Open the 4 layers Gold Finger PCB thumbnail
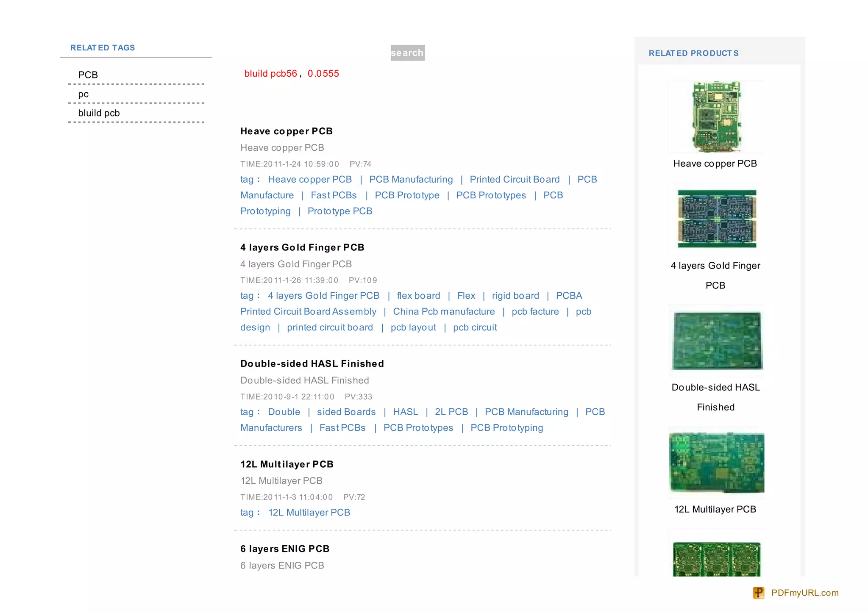This screenshot has width=868, height=613. point(716,219)
